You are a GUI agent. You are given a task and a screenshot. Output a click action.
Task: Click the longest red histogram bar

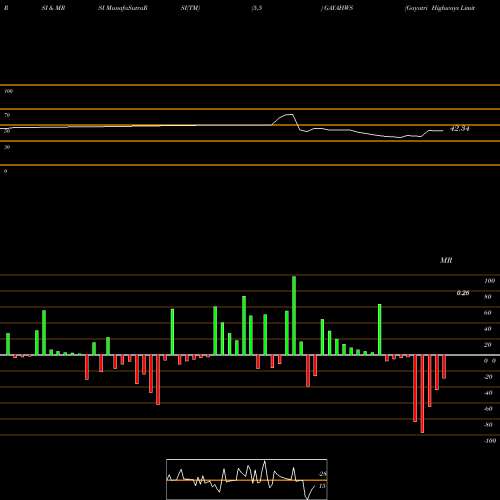click(x=422, y=394)
